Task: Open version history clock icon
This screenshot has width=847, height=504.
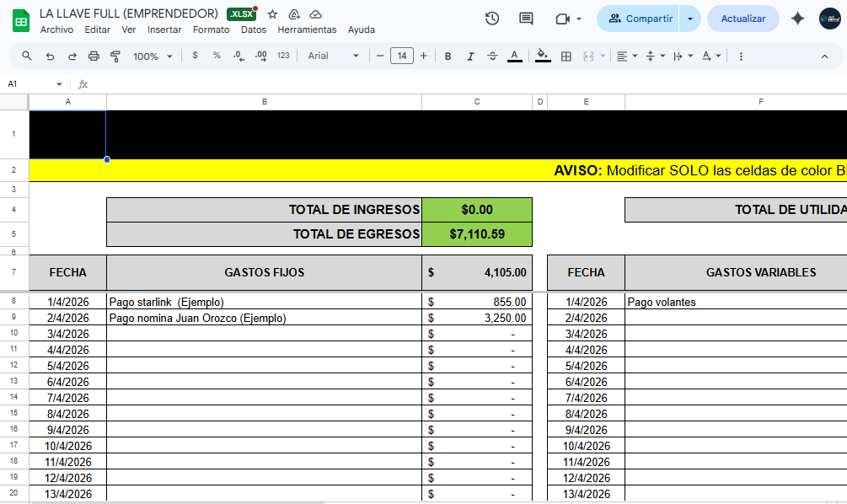Action: tap(492, 19)
